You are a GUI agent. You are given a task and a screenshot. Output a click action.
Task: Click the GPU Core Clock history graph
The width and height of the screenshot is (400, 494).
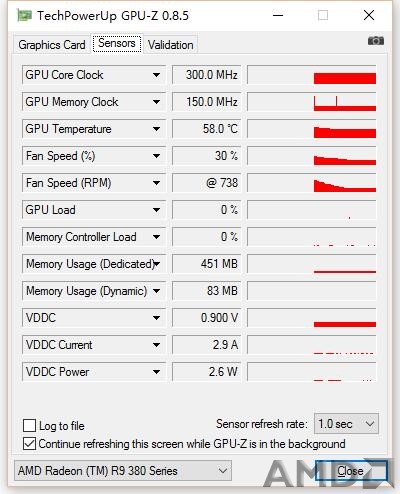[x=312, y=75]
